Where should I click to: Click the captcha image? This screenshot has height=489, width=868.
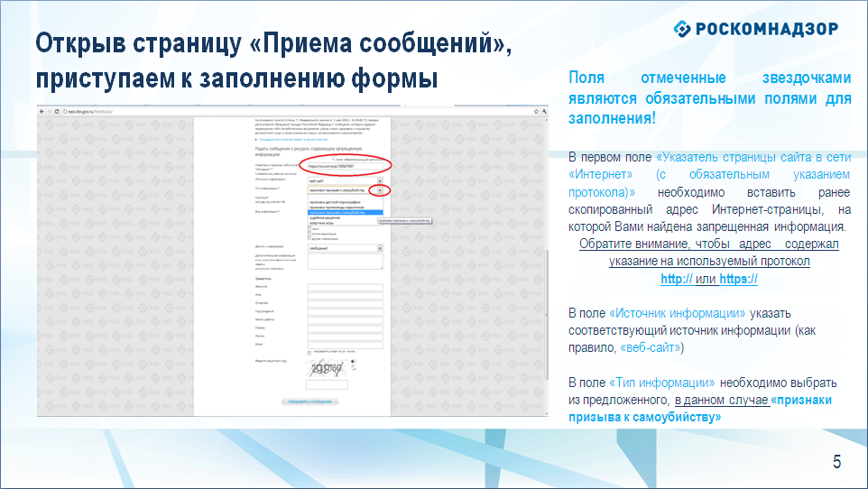click(327, 368)
